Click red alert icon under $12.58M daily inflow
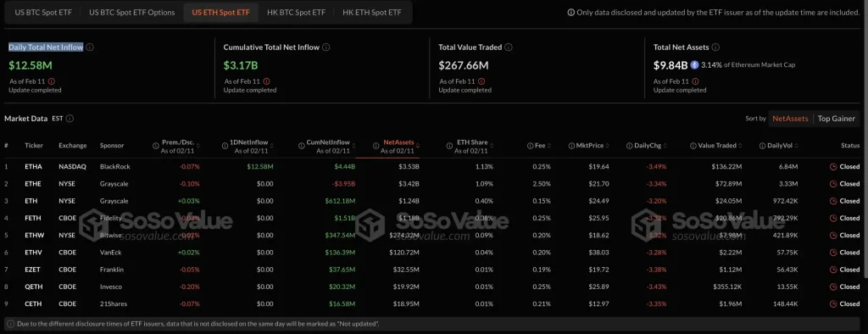868x334 pixels. 51,81
